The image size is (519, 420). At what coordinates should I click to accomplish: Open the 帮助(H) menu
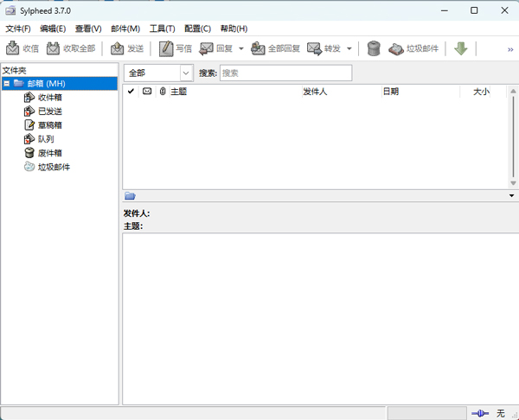point(234,29)
